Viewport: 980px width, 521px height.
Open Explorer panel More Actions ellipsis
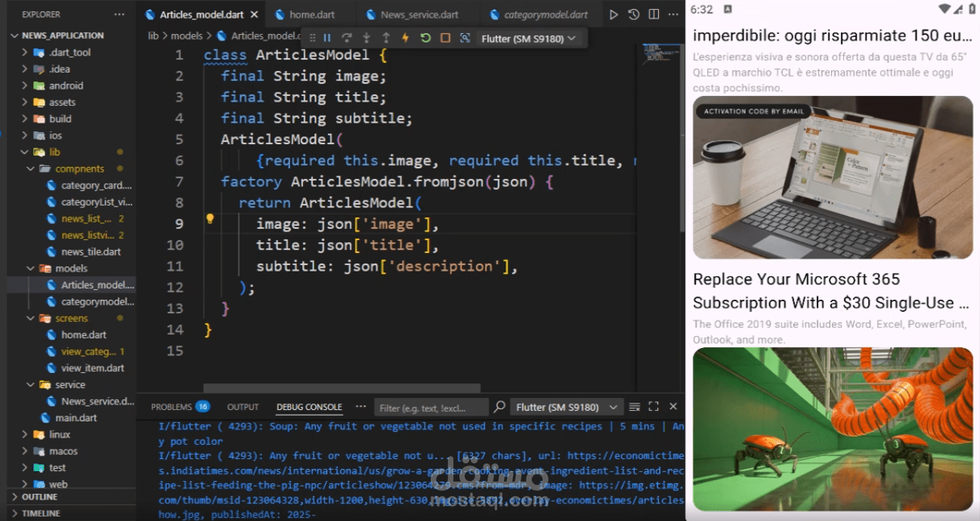[x=119, y=14]
